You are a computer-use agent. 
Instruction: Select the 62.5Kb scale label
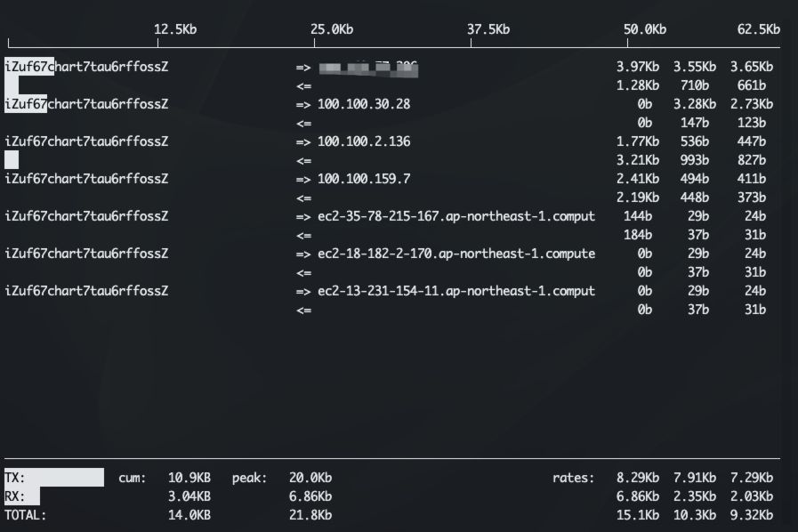coord(758,29)
